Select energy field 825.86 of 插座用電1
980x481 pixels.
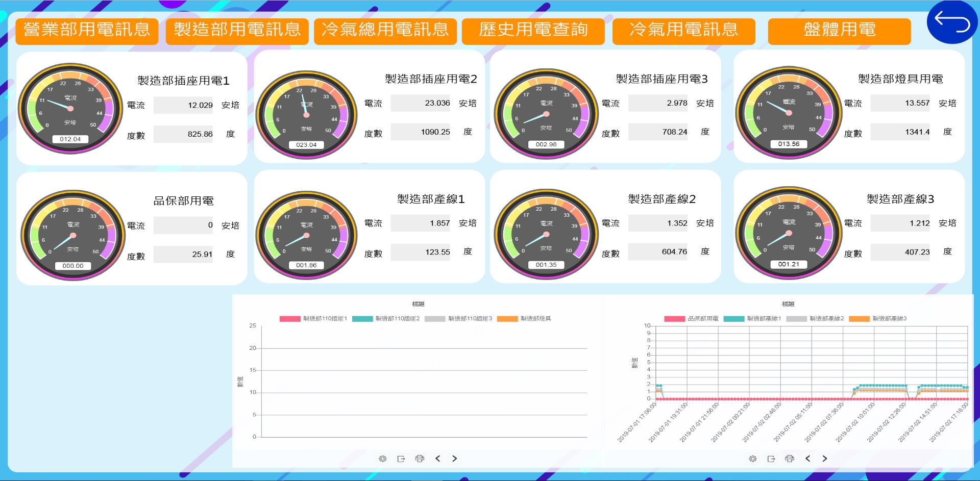coord(183,134)
